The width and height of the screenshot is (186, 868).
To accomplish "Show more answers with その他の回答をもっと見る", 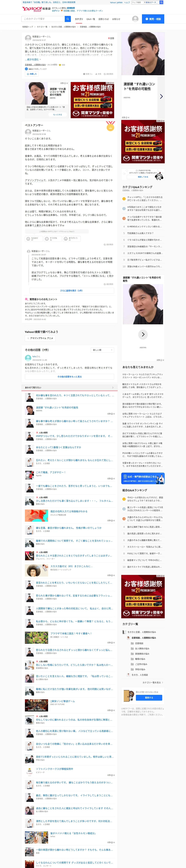I will tap(69, 377).
